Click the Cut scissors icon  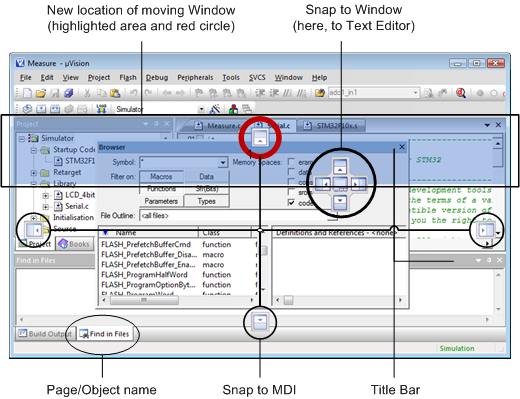pos(87,93)
